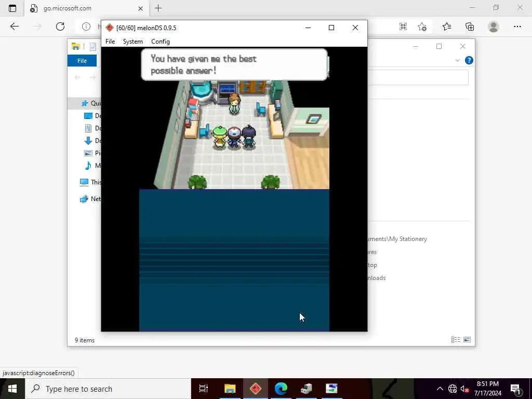View site information icon in Edge
The image size is (532, 399).
[86, 26]
